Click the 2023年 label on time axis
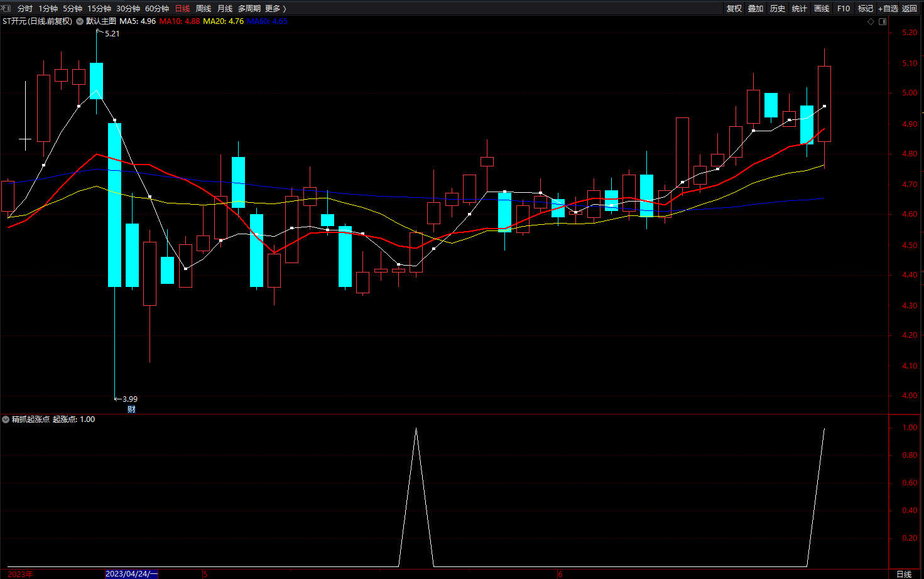This screenshot has height=579, width=924. [21, 574]
